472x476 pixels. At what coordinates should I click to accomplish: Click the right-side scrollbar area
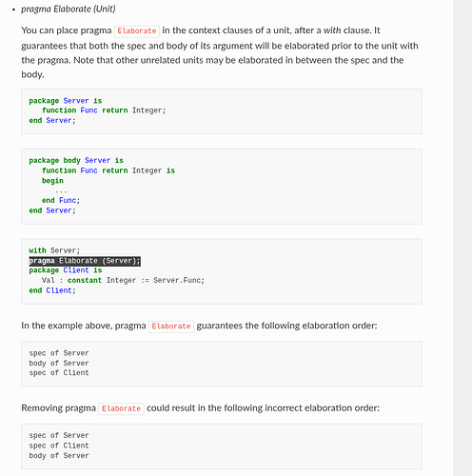click(x=462, y=238)
